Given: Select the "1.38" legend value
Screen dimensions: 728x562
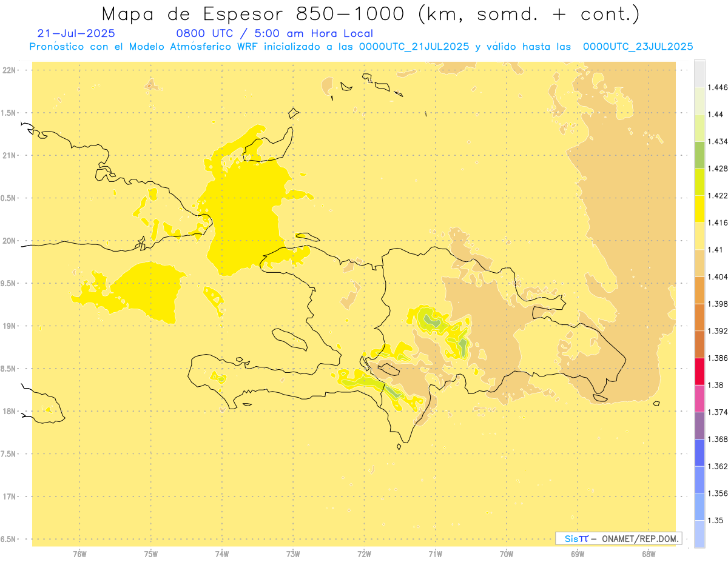Looking at the screenshot, I should pyautogui.click(x=715, y=385).
